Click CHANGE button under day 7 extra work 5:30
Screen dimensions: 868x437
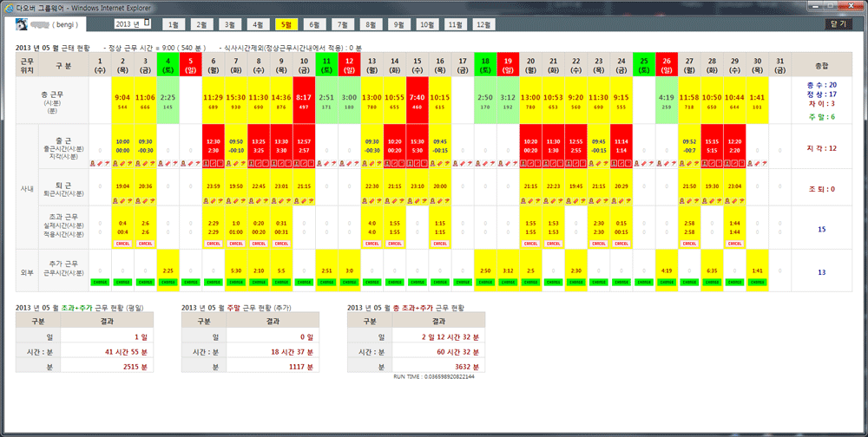click(x=235, y=282)
